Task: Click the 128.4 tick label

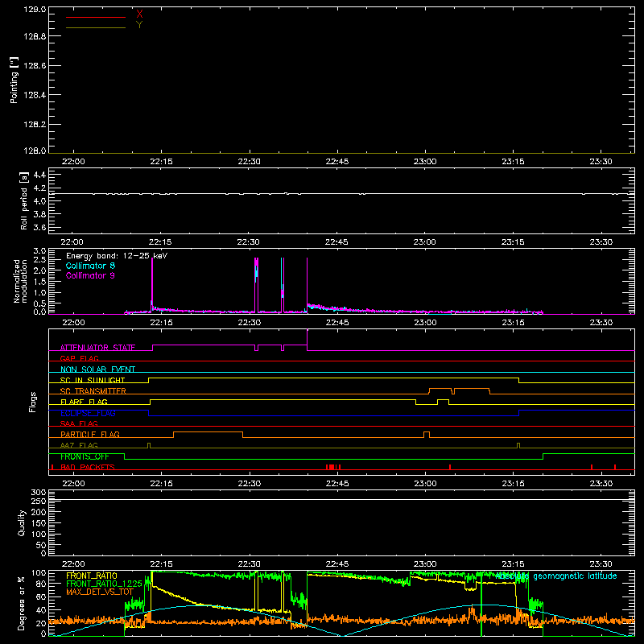Action: (x=35, y=95)
